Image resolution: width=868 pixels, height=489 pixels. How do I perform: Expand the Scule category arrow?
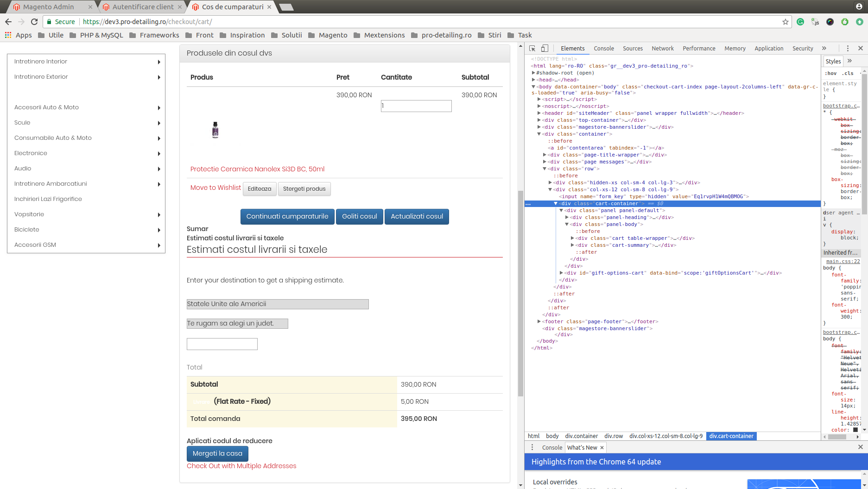(159, 123)
